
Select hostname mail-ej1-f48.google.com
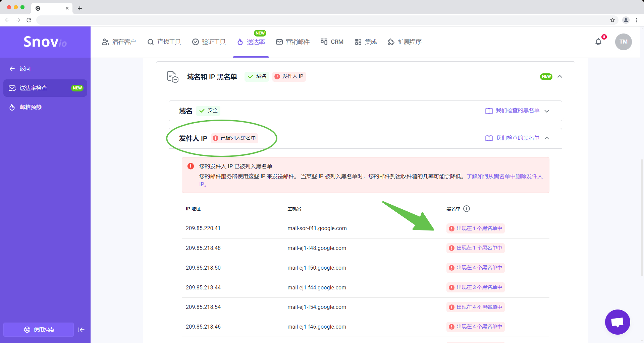point(317,248)
